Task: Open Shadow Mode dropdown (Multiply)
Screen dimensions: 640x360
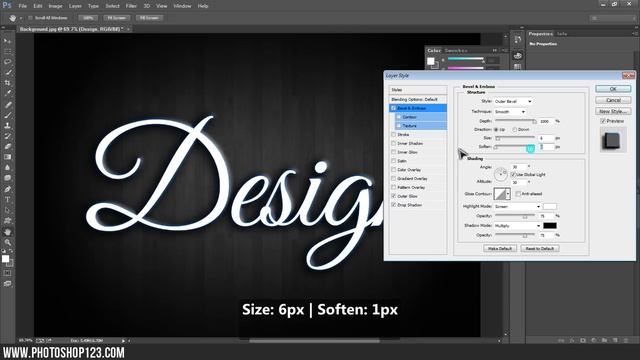Action: [518, 226]
